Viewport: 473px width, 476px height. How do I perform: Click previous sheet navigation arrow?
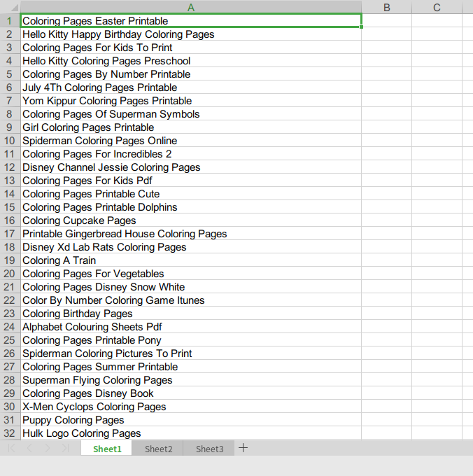point(29,448)
